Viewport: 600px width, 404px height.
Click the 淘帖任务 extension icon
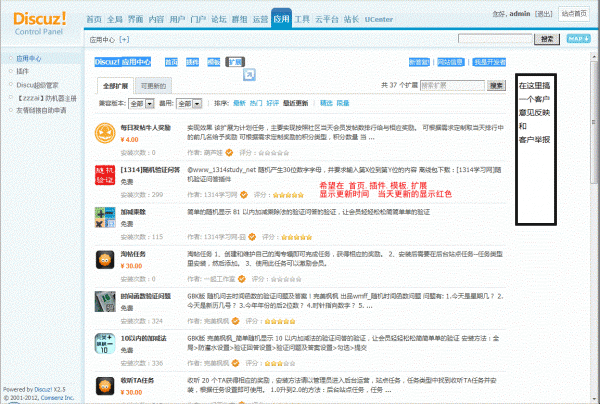pos(105,260)
